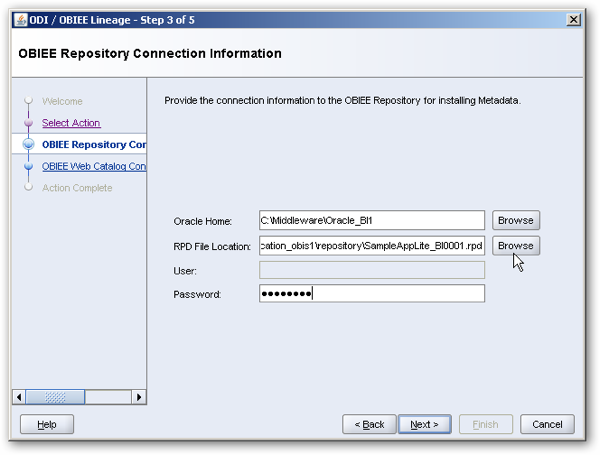Click the greyed-out Finish button
600x455 pixels.
[486, 424]
